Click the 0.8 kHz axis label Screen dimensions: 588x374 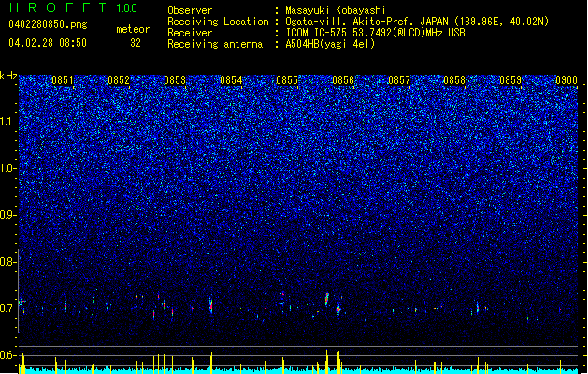pos(7,262)
